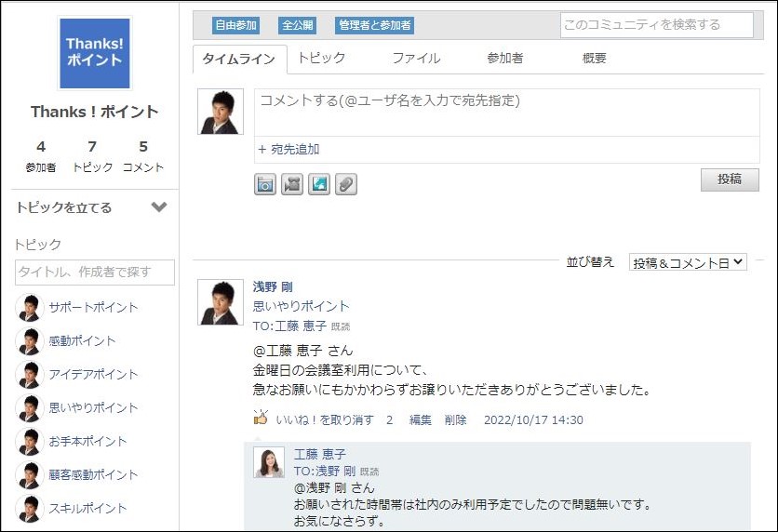This screenshot has height=532, width=778.
Task: Switch to the 概要 tab
Action: tap(594, 58)
